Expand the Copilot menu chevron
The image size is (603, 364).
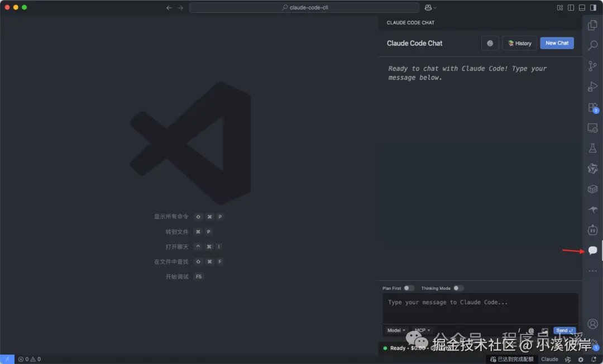coord(435,8)
